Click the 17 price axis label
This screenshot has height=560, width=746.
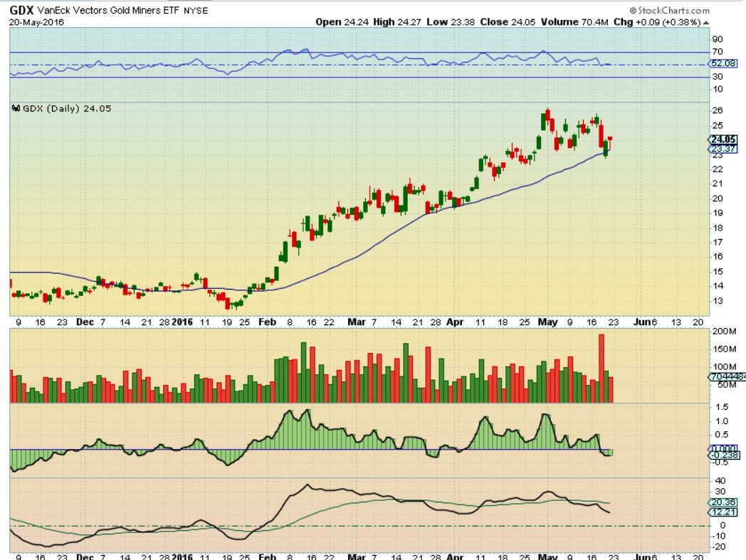[x=718, y=242]
